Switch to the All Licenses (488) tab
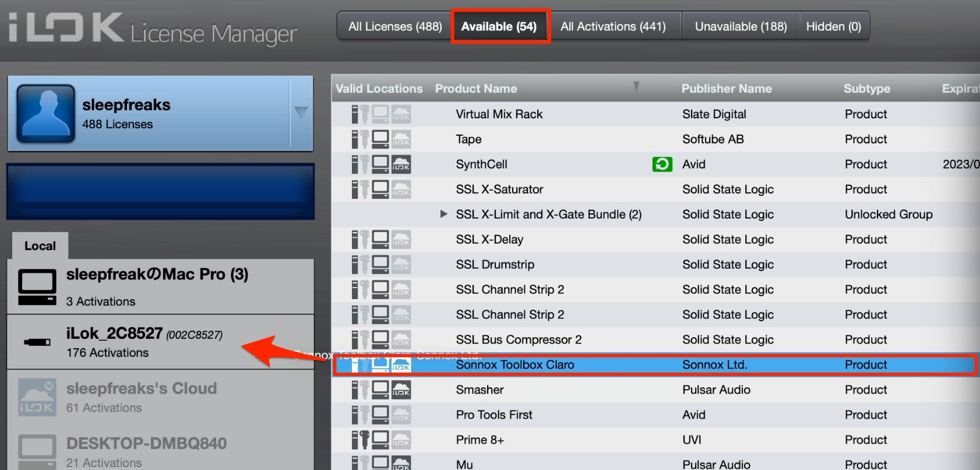 (x=395, y=26)
